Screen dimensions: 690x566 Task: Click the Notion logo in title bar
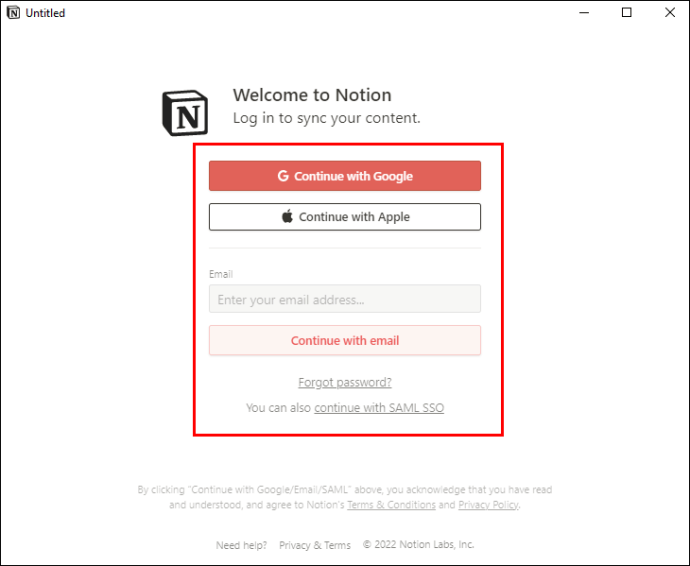(13, 13)
